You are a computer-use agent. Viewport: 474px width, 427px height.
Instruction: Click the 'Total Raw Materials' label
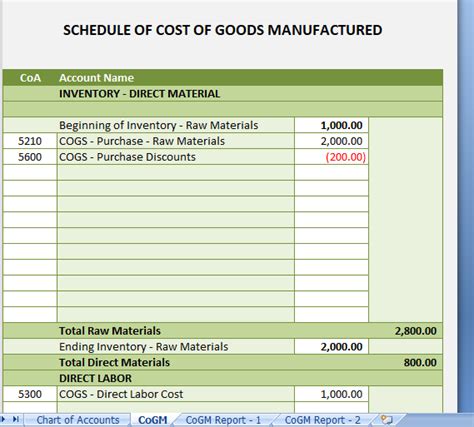pyautogui.click(x=110, y=331)
